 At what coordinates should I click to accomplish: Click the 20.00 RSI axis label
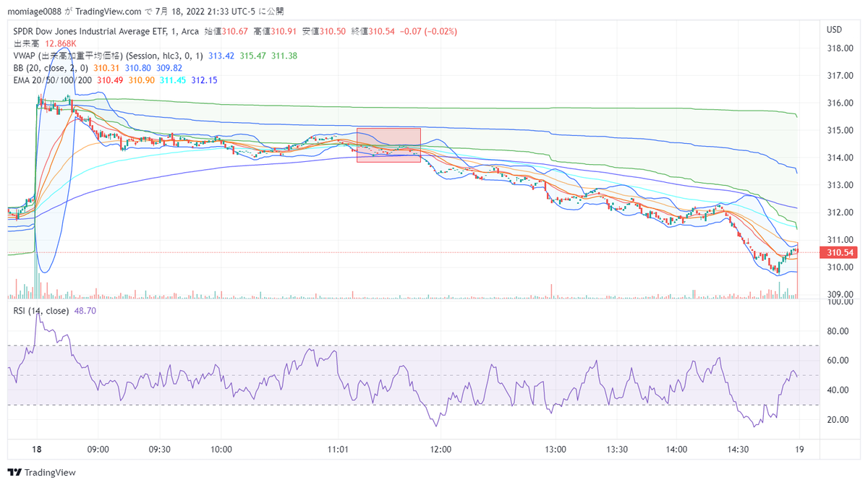(837, 420)
